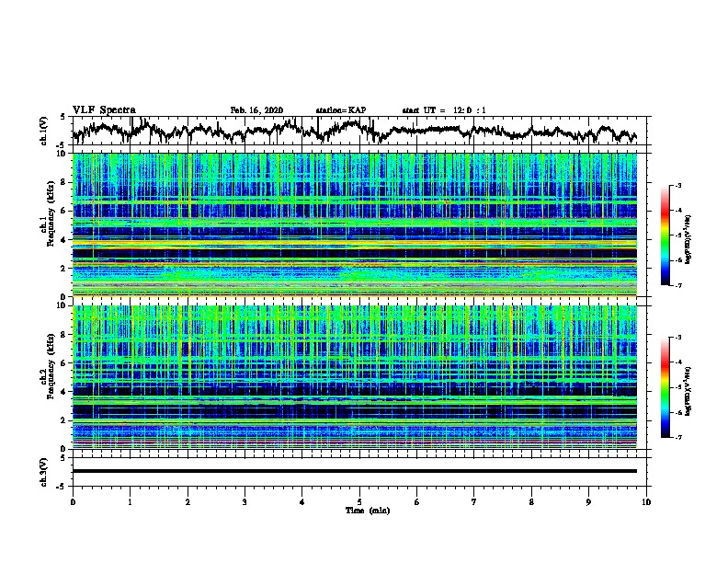Click the "2" tick on the time axis
728x563 pixels.
coord(188,502)
